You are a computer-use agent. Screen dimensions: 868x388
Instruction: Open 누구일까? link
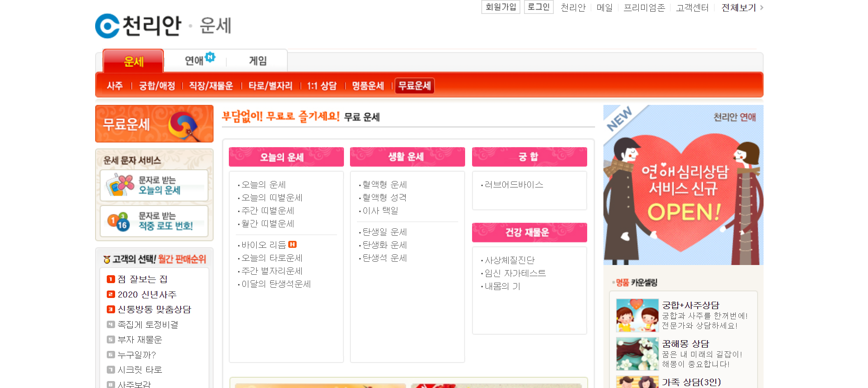[137, 355]
